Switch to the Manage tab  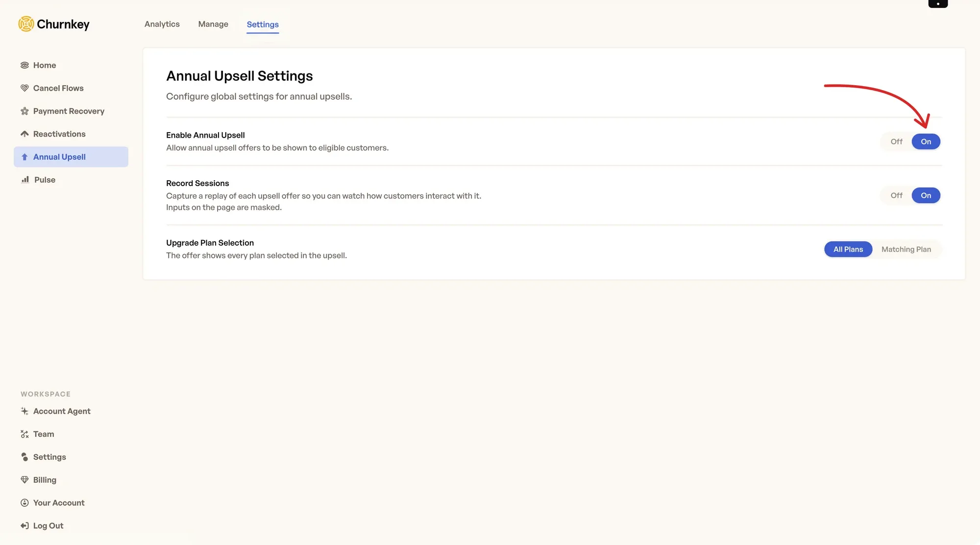[213, 24]
